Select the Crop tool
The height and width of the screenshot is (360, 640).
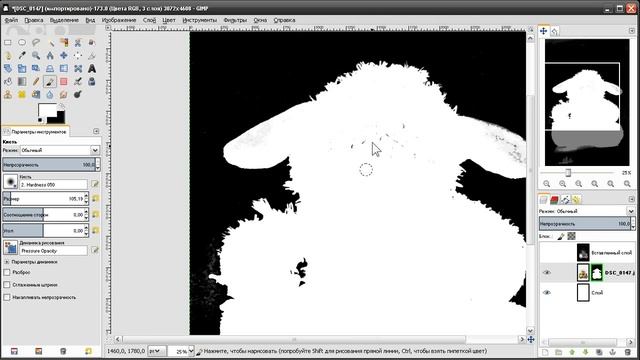click(91, 56)
